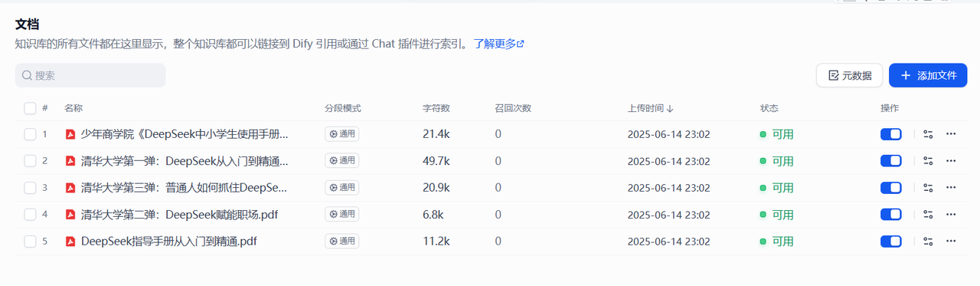Click PDF icon of 少年商学院 document
Screen dimensions: 980x286
[x=70, y=134]
